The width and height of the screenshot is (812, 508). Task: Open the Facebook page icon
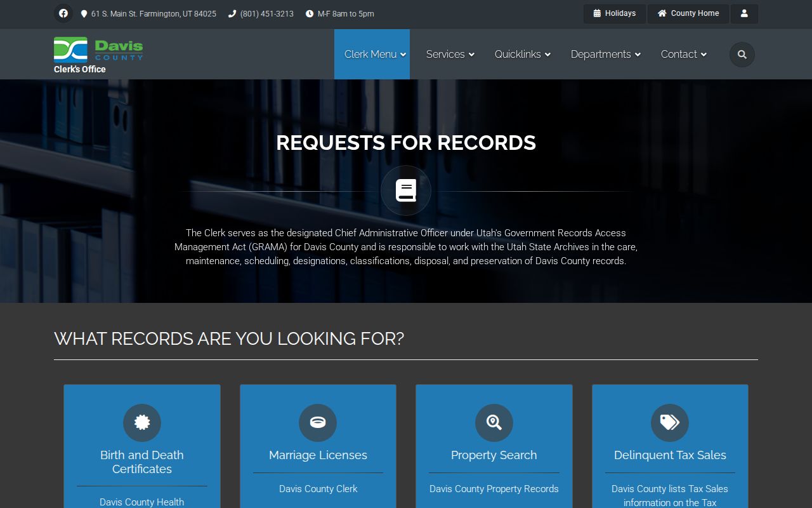(63, 13)
